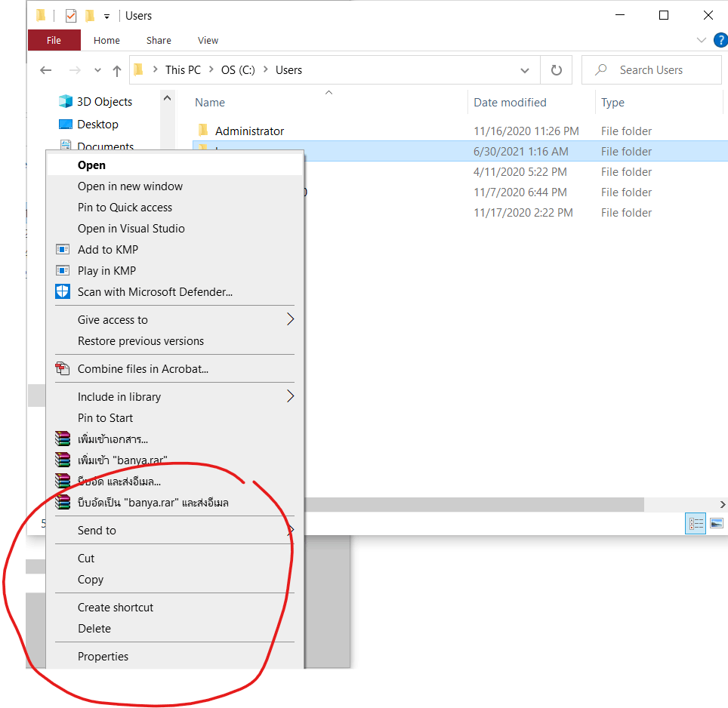Choose Restore previous versions
728x708 pixels.
[175, 341]
